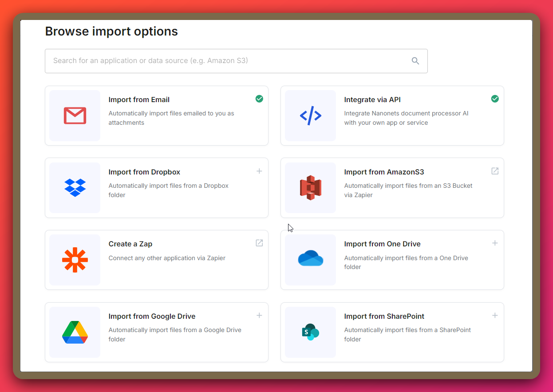Click the Integrate via API code icon

coord(310,116)
